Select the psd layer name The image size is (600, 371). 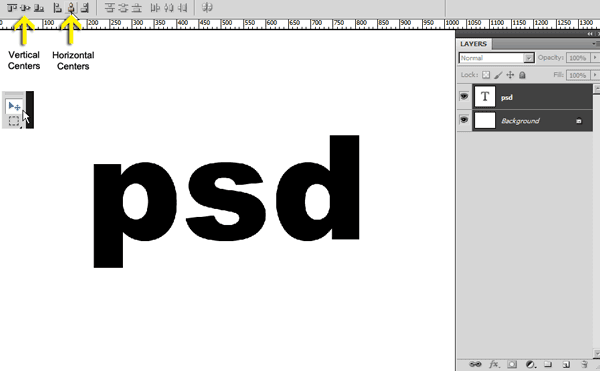click(507, 98)
